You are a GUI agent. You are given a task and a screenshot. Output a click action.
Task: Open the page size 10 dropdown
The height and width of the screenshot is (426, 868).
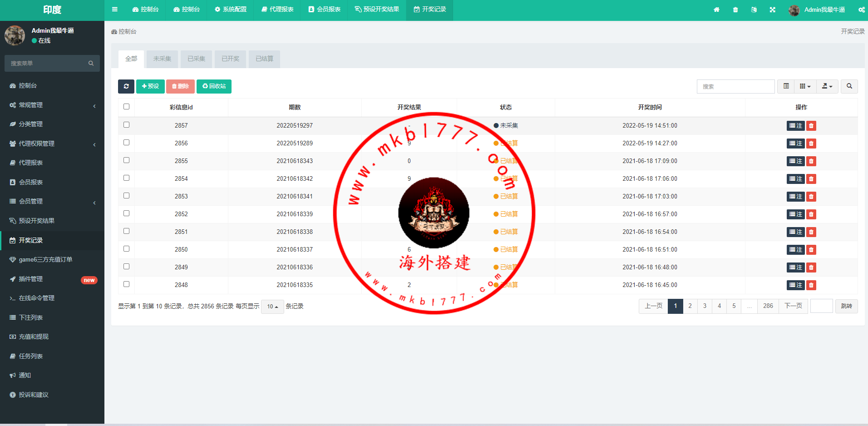272,307
